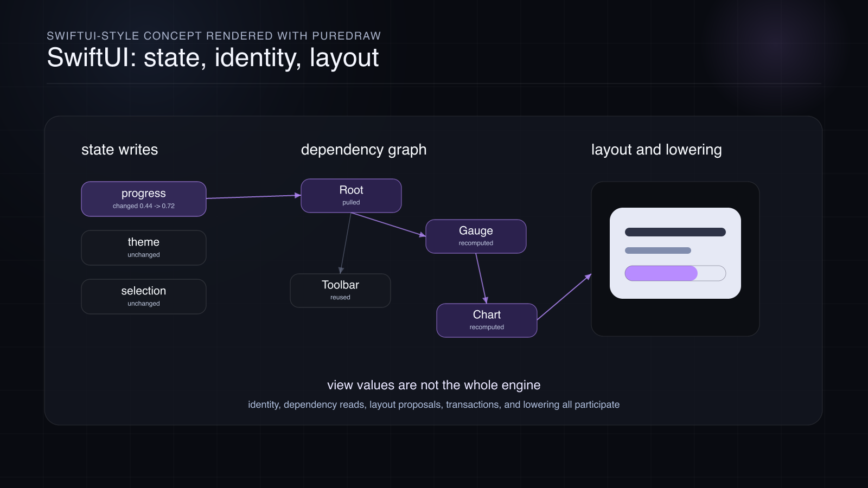This screenshot has height=488, width=868.
Task: Click the light preview card thumbnail
Action: point(675,253)
